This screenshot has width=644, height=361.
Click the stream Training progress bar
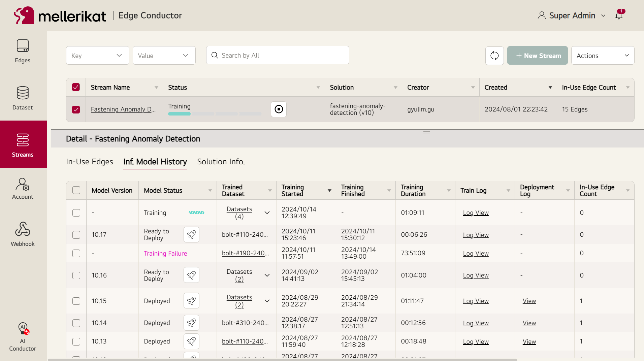tap(215, 114)
